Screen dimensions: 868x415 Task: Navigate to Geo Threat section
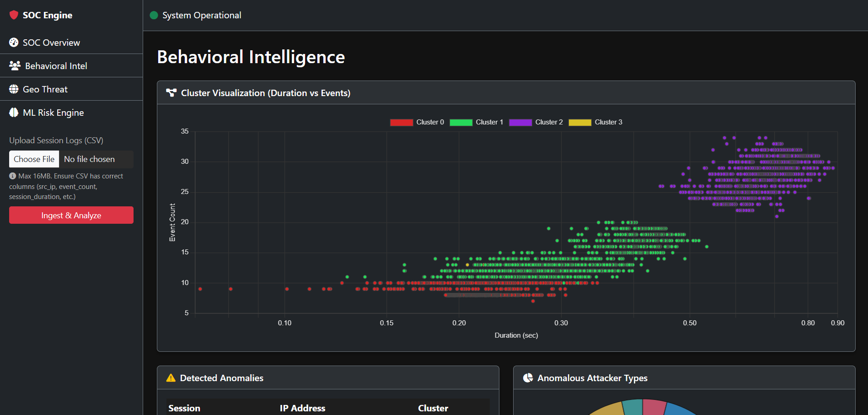point(45,89)
